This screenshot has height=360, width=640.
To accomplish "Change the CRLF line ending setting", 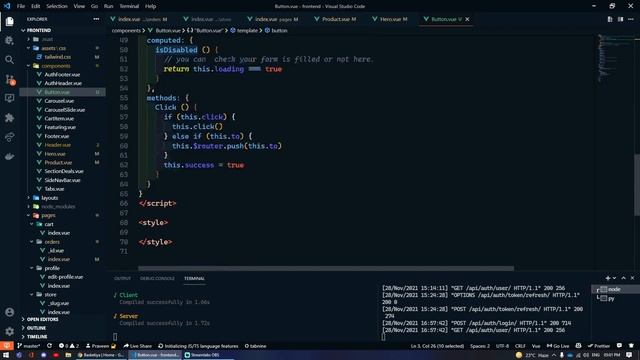I will click(x=520, y=346).
